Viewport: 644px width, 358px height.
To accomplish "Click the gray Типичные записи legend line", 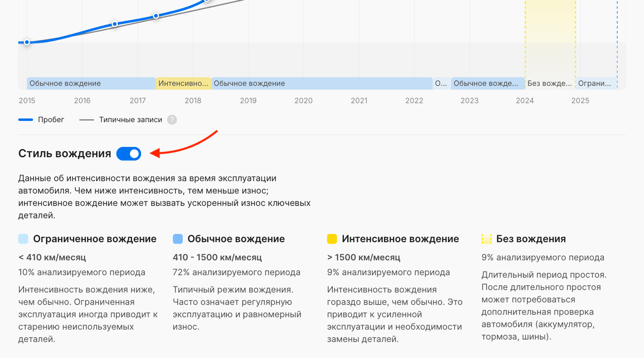I will click(x=87, y=120).
